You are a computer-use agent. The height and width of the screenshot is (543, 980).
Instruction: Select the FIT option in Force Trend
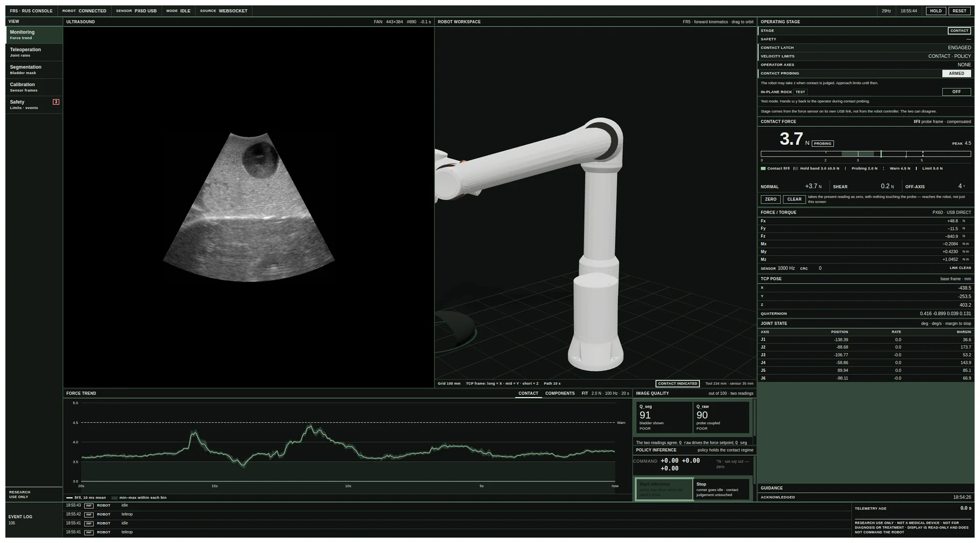click(x=584, y=393)
